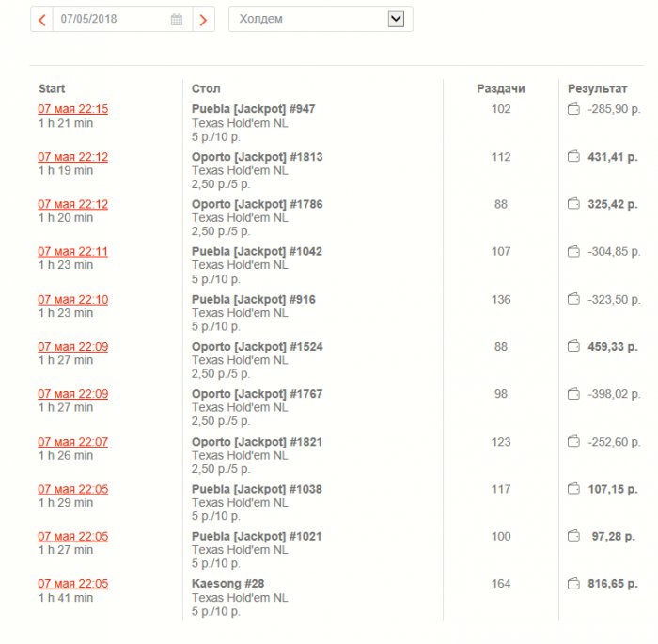This screenshot has height=644, width=658.
Task: Open session link 07 мая 22:07
Action: (73, 442)
